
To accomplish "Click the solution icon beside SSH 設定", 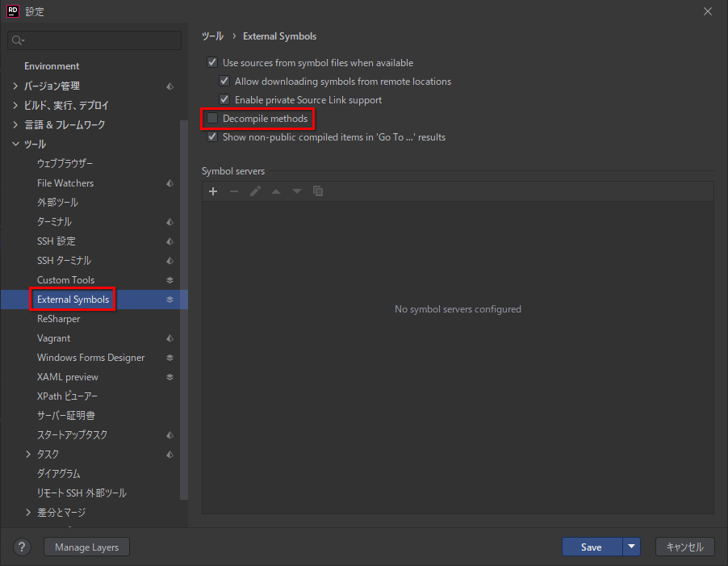I will [x=170, y=241].
